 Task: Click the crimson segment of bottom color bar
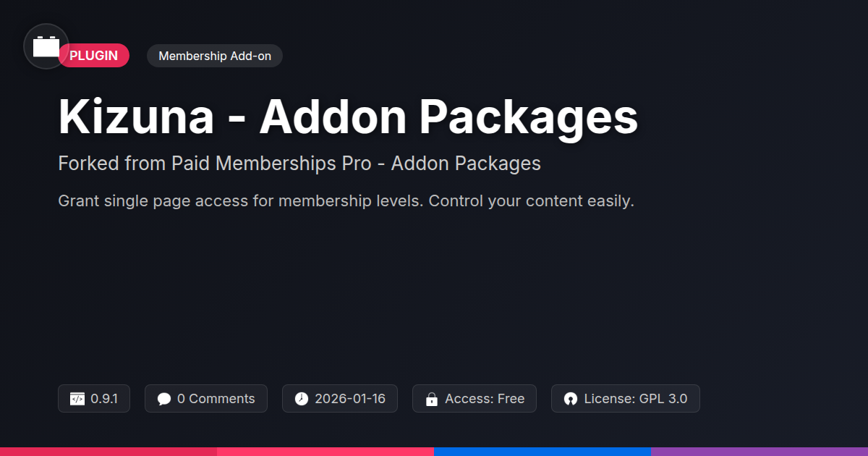109,452
